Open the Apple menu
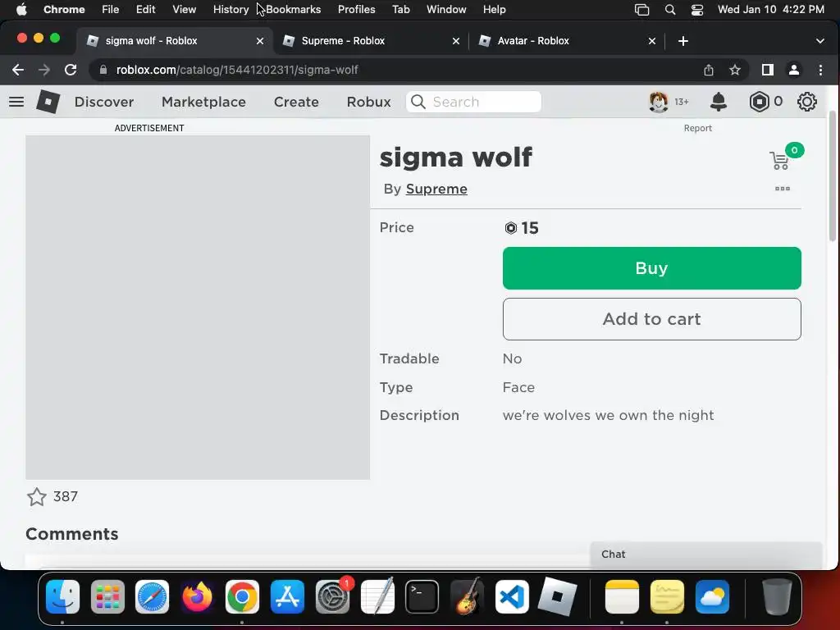Screen dimensions: 840x630 pos(21,10)
